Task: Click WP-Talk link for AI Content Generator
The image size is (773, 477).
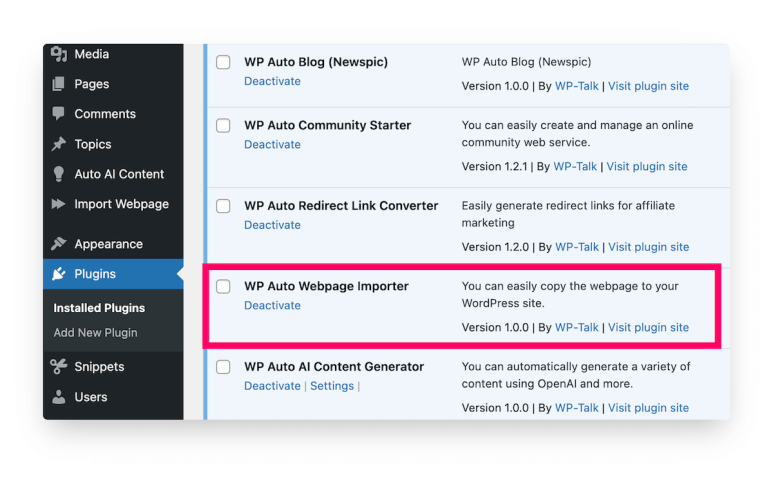Action: (x=576, y=408)
